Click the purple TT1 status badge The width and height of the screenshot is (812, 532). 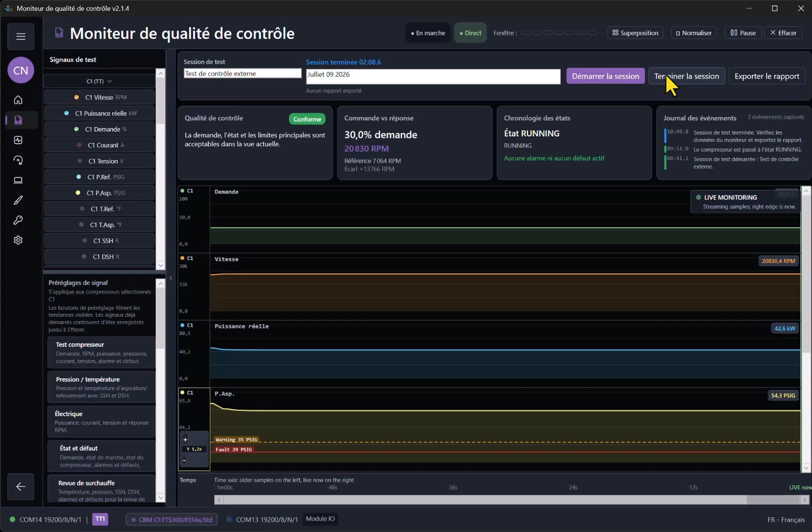[x=100, y=519]
